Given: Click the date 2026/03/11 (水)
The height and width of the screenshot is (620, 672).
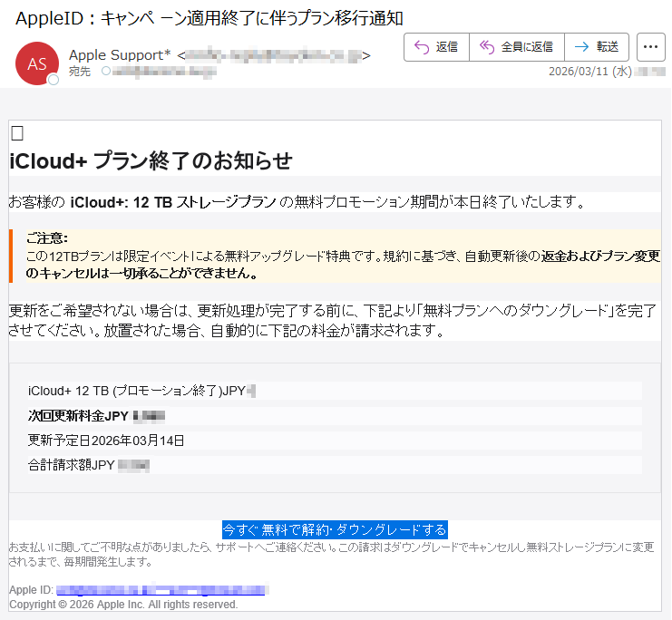Looking at the screenshot, I should [x=590, y=71].
